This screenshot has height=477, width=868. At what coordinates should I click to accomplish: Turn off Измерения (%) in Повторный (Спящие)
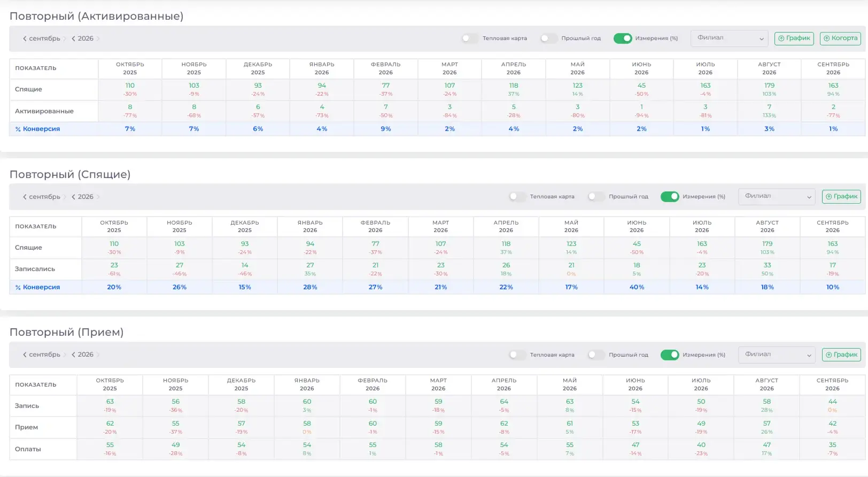pos(670,197)
